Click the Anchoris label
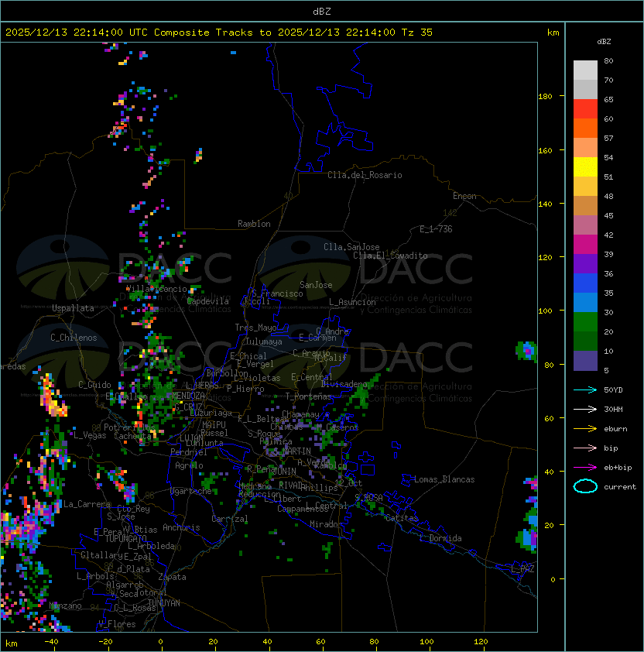 pos(181,527)
